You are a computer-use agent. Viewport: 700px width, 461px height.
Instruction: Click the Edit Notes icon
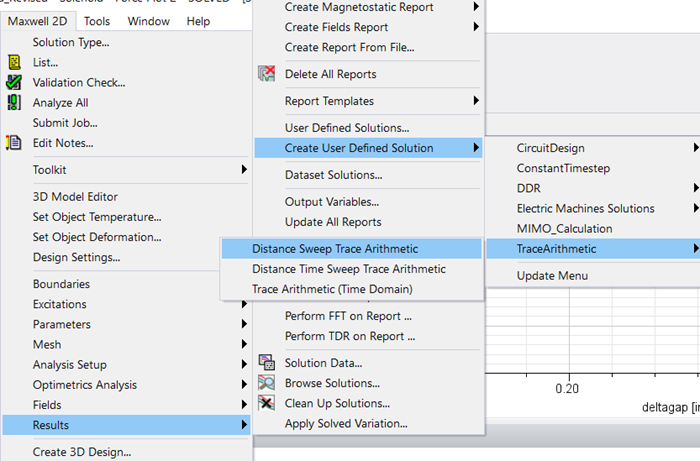click(x=13, y=143)
